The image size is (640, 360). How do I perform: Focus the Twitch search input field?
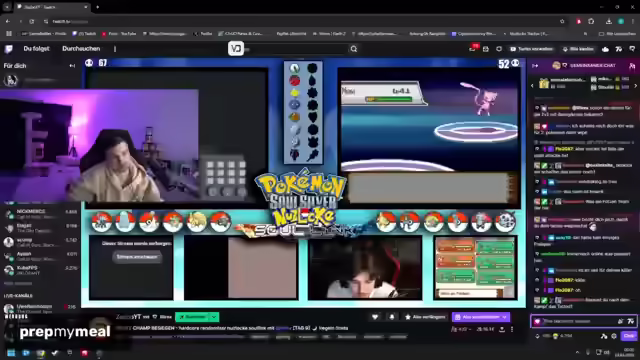click(x=296, y=49)
